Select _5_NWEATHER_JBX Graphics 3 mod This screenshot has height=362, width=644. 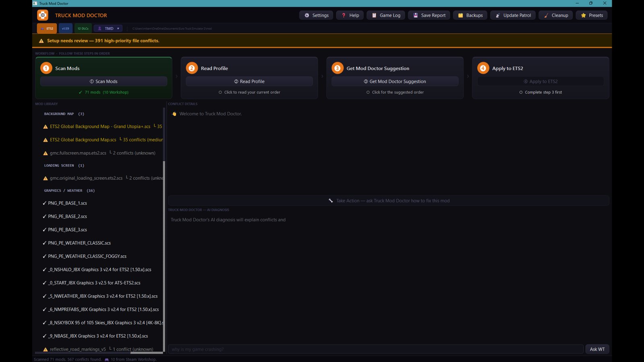tap(103, 296)
